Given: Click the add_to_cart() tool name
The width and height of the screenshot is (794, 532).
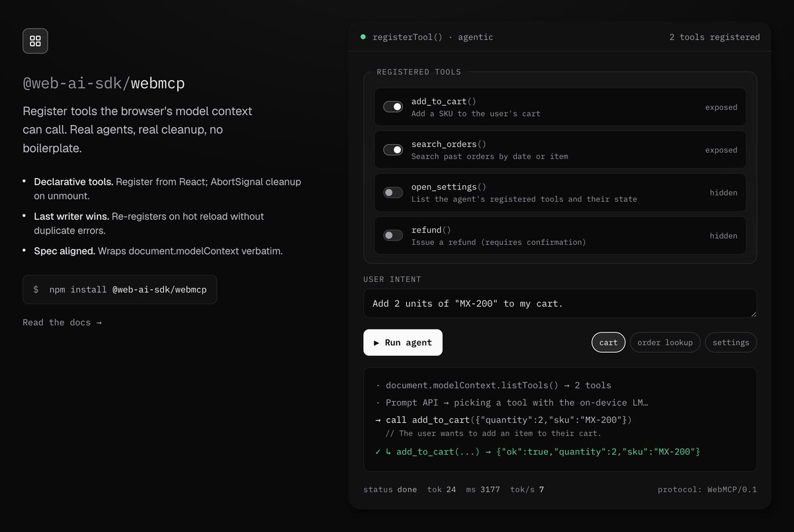Looking at the screenshot, I should [x=444, y=101].
